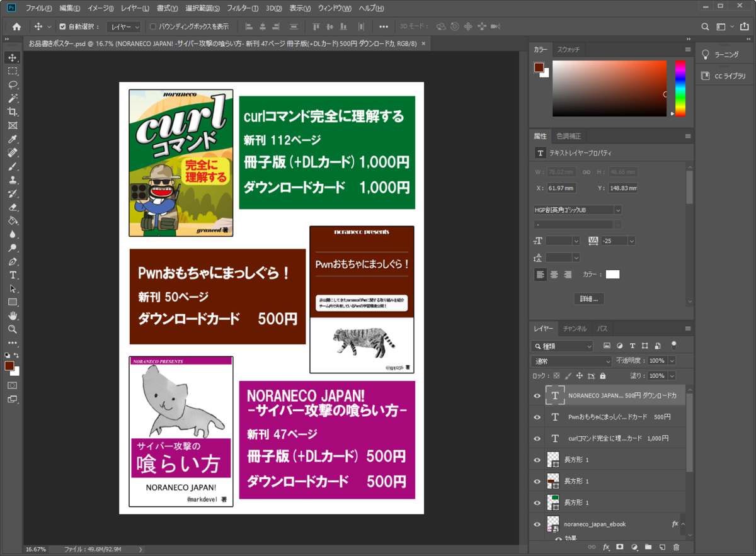Select the Path Selection tool

(x=13, y=289)
